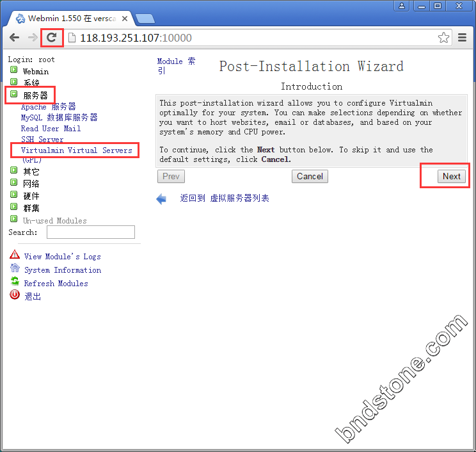476x452 pixels.
Task: Click the System Information house icon
Action: (x=15, y=268)
